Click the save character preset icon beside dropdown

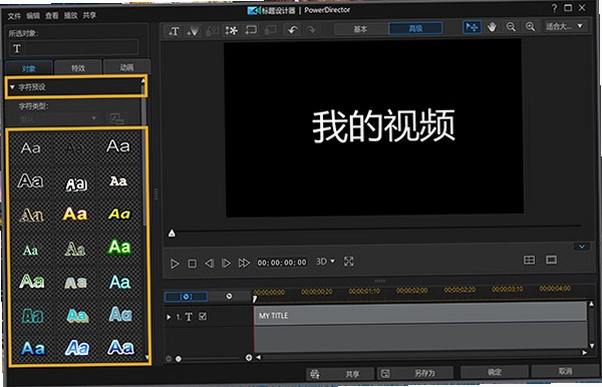[x=117, y=119]
